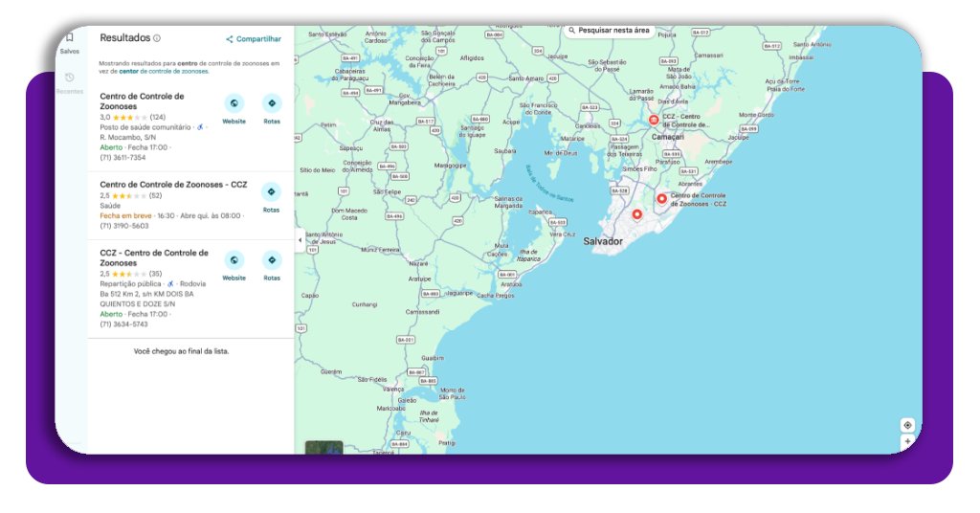Open Website for first Centro de Controle result
Image resolution: width=980 pixels, height=513 pixels.
[x=234, y=104]
